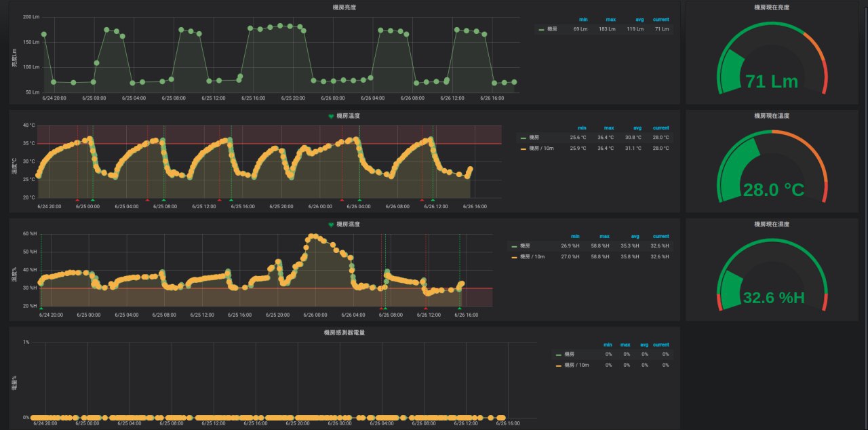
Task: Sort the 機房濕度 legend by current
Action: coord(661,236)
